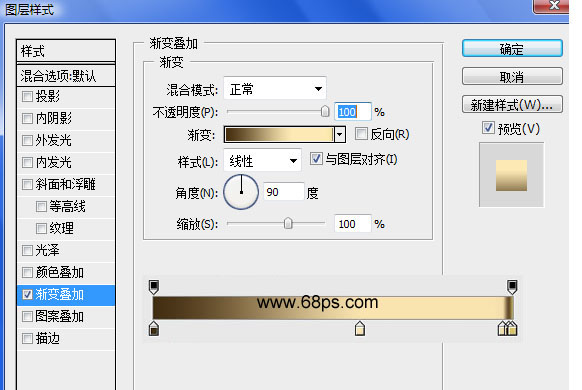Select the middle cream color stop
The image size is (582, 390).
tap(360, 329)
